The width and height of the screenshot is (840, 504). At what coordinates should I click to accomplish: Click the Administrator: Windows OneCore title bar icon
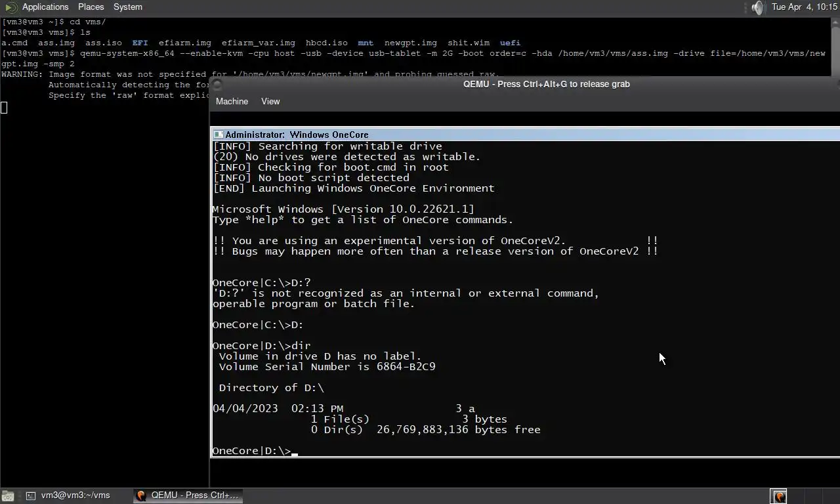pos(218,135)
